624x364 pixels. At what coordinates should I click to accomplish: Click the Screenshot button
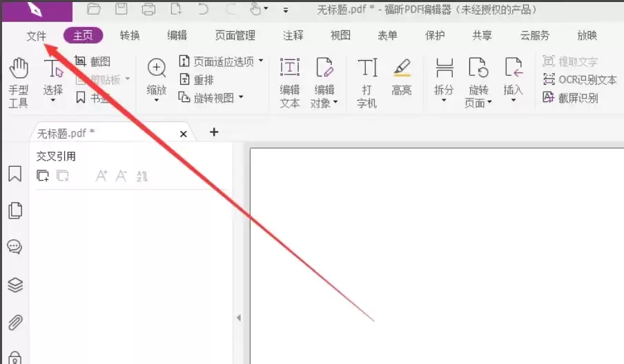(x=92, y=61)
